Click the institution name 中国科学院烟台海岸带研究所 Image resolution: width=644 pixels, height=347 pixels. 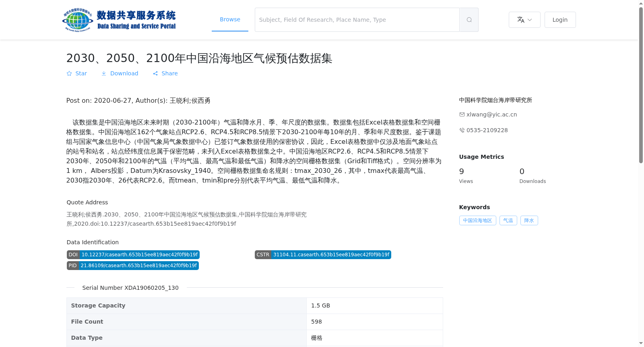495,100
